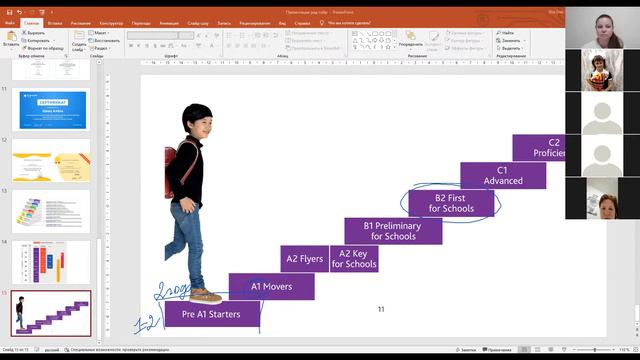
Task: Switch to Slide Sorter view icon
Action: pos(538,350)
